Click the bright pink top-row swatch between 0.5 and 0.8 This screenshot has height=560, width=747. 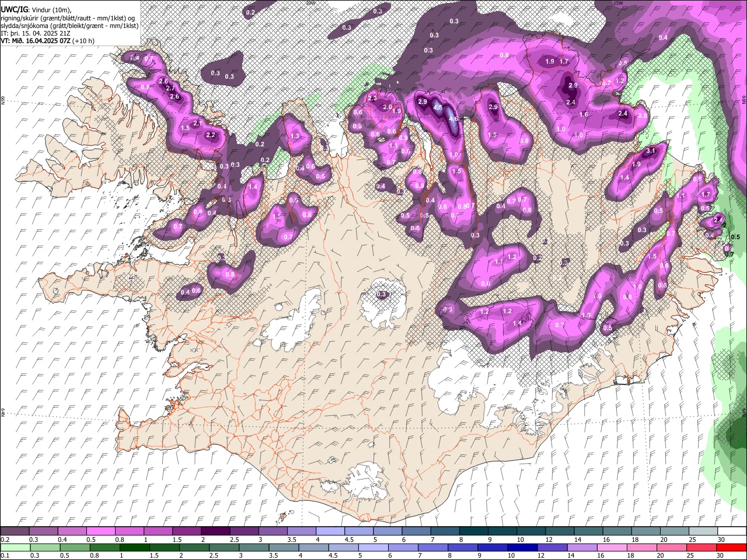click(x=100, y=531)
